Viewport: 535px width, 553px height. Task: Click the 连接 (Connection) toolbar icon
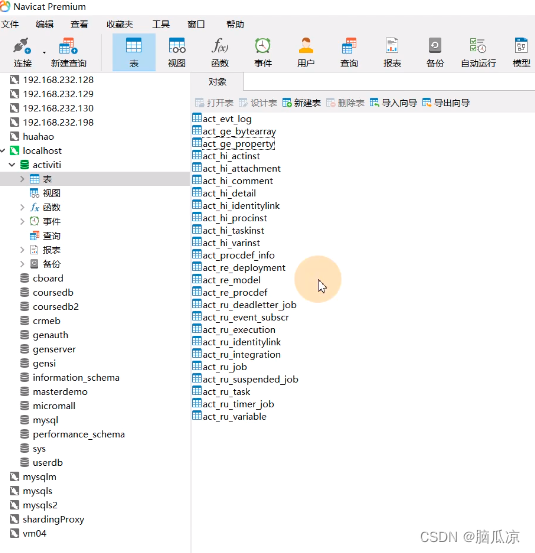point(22,52)
